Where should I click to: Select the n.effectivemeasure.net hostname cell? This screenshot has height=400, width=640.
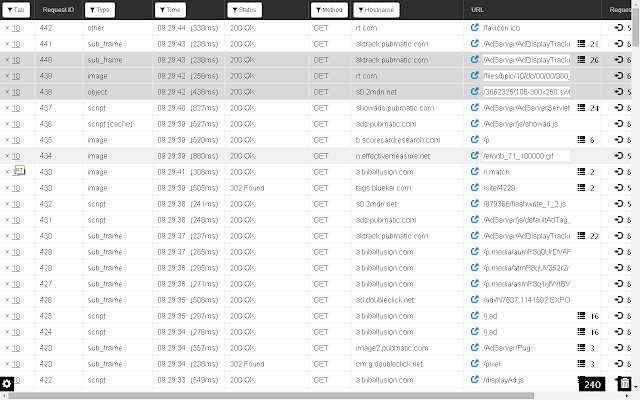(393, 156)
